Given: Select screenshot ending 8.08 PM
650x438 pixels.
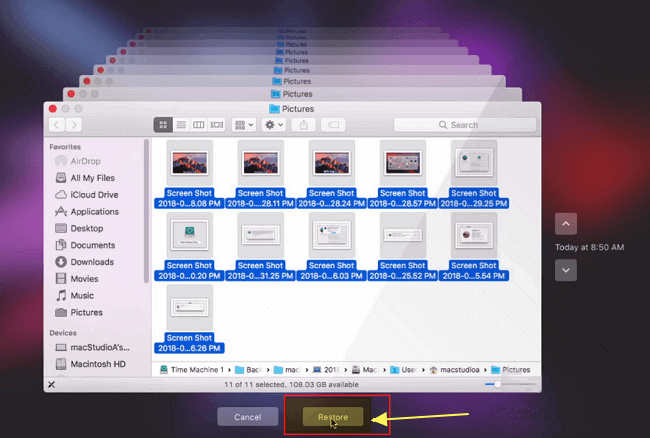Looking at the screenshot, I should point(189,174).
